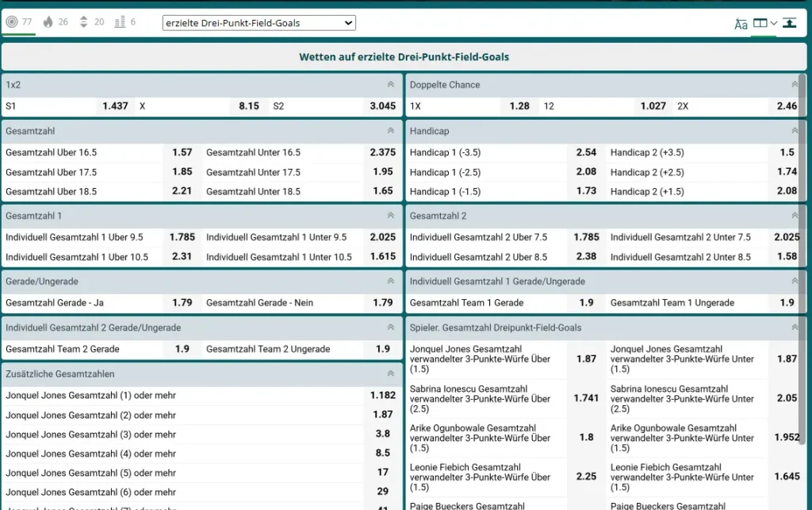Collapse the Doppelte Chance section

(795, 84)
